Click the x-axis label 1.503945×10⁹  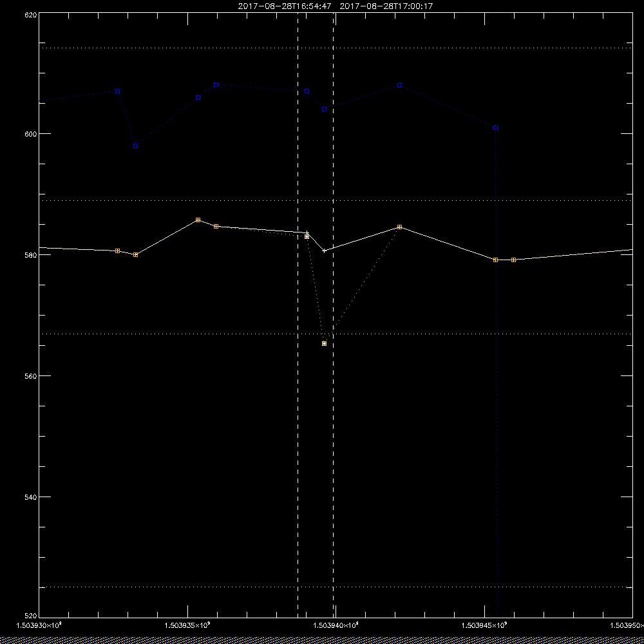[x=485, y=625]
